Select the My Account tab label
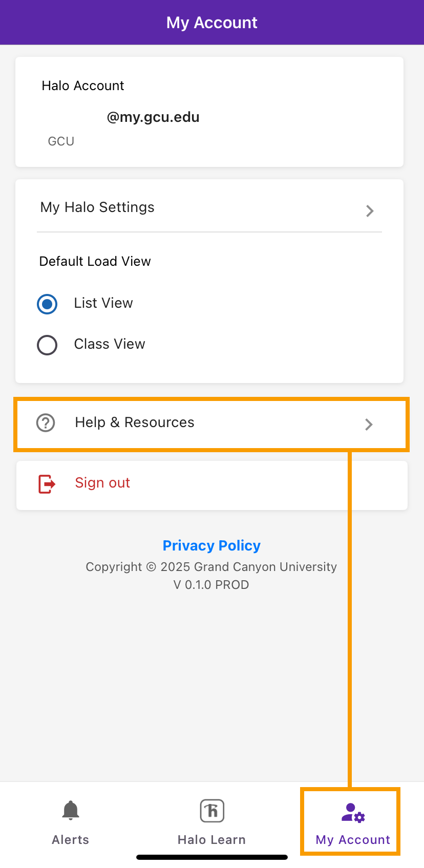The image size is (424, 868). 353,840
